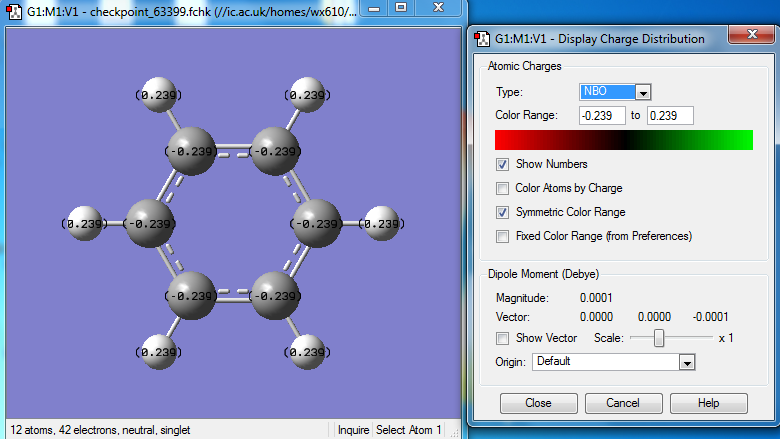The height and width of the screenshot is (439, 780).
Task: Maximize the molecule viewer window
Action: (x=401, y=7)
